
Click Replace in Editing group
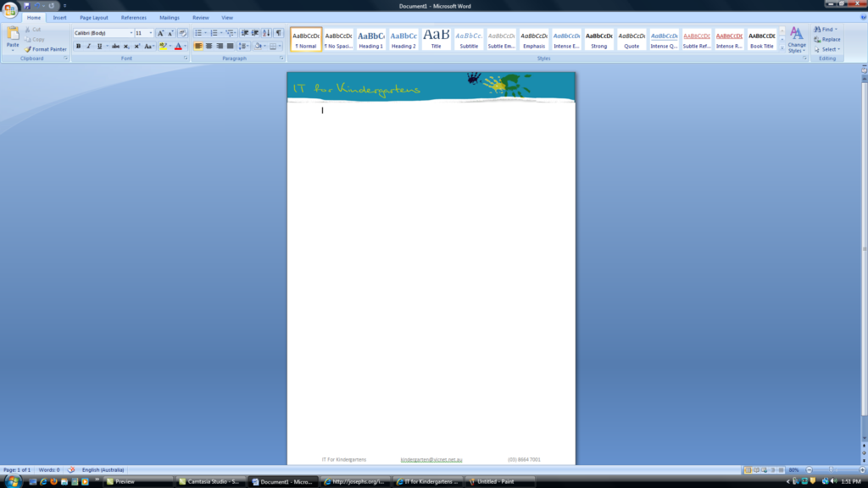coord(827,39)
